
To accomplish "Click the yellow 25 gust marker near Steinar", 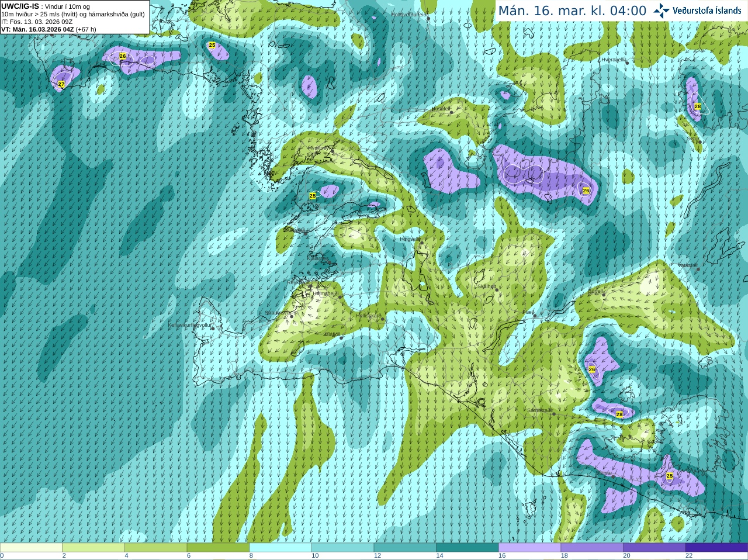I will 670,476.
